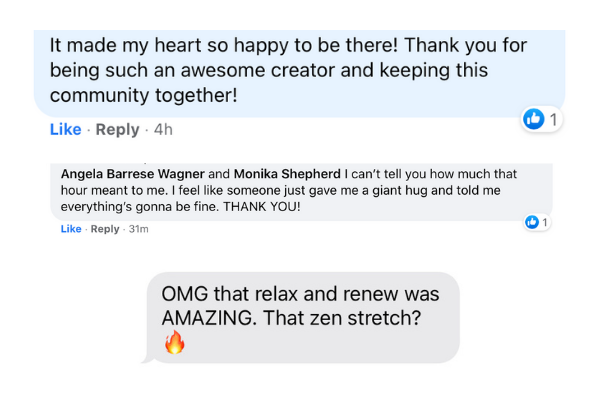Viewport: 600px width, 400px height.
Task: Click Like under the 4h comment
Action: pyautogui.click(x=65, y=130)
